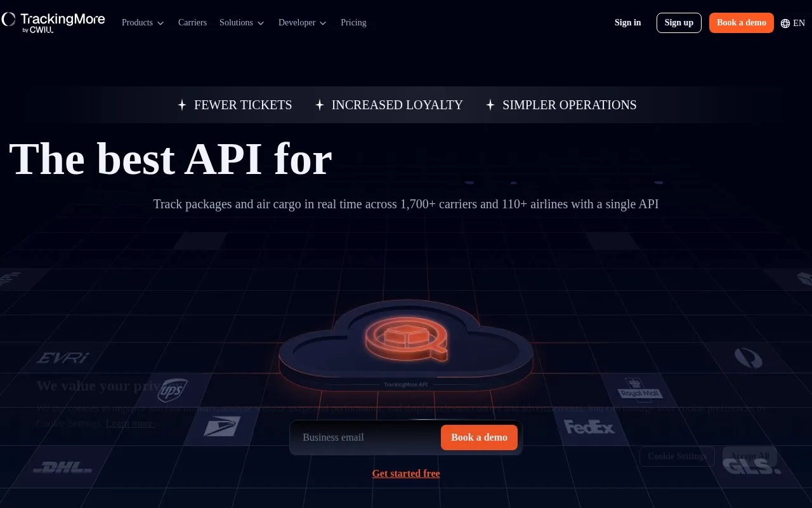
Task: Click the INCREASED LOYALTY text
Action: coord(397,105)
